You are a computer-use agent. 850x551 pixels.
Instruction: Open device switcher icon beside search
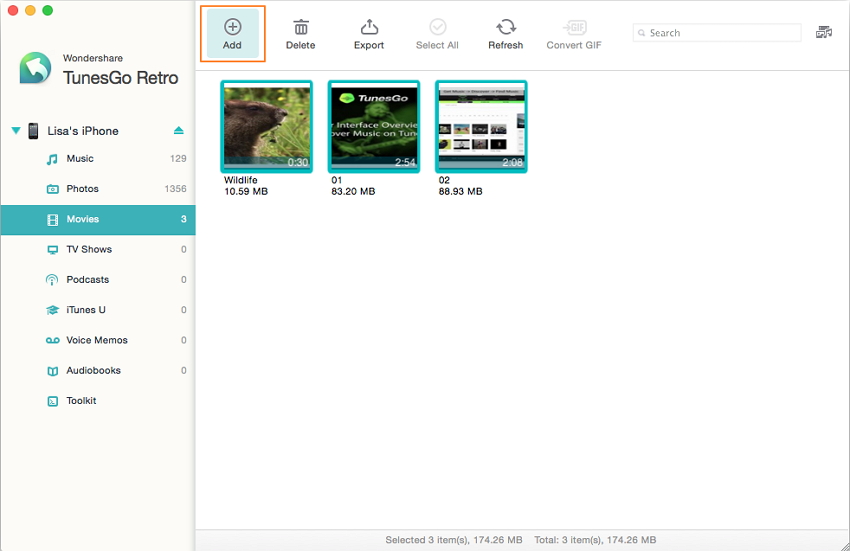824,33
